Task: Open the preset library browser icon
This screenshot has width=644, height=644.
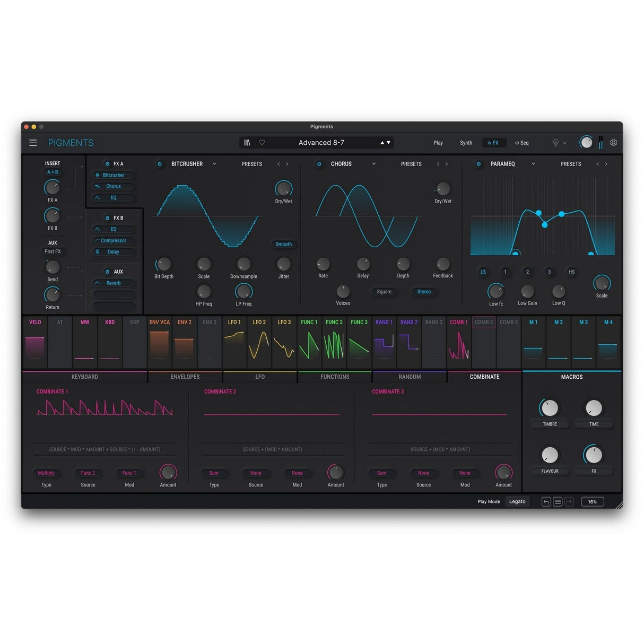Action: pos(247,142)
